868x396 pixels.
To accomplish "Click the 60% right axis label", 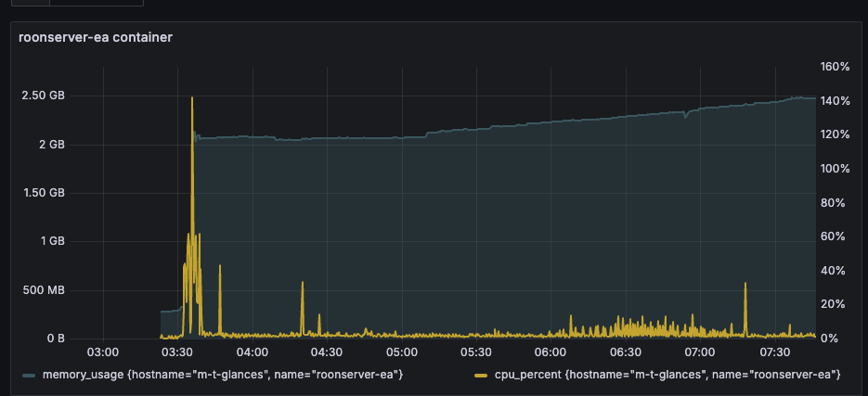I will [832, 236].
